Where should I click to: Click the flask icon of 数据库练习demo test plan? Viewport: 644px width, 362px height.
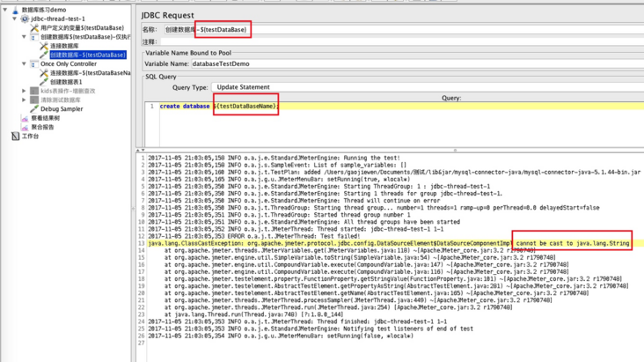point(15,10)
